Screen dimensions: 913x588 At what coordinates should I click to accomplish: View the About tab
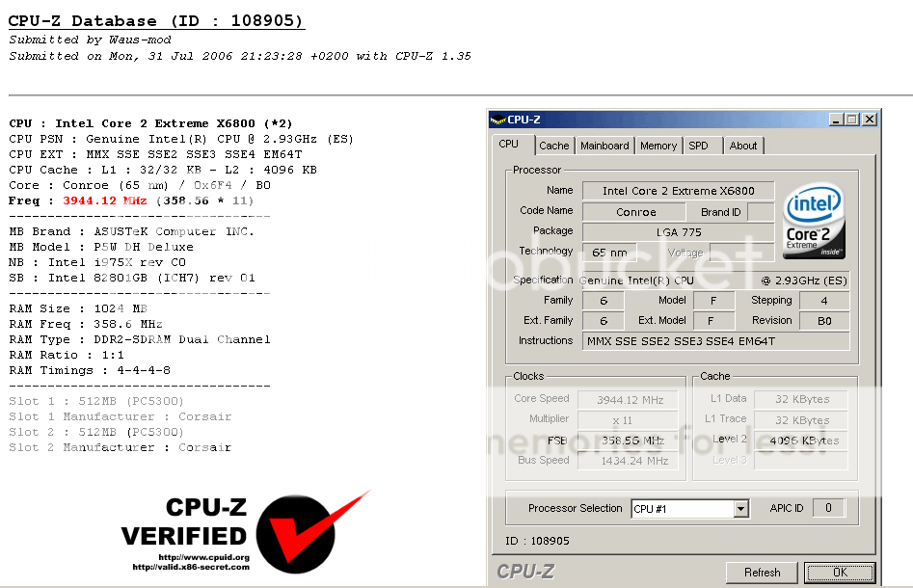pos(743,145)
